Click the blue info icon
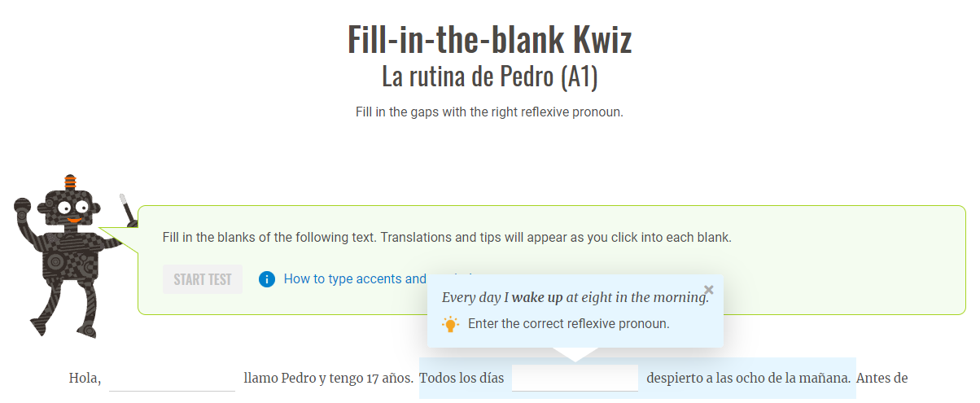Screen dimensions: 980x403 [267, 279]
